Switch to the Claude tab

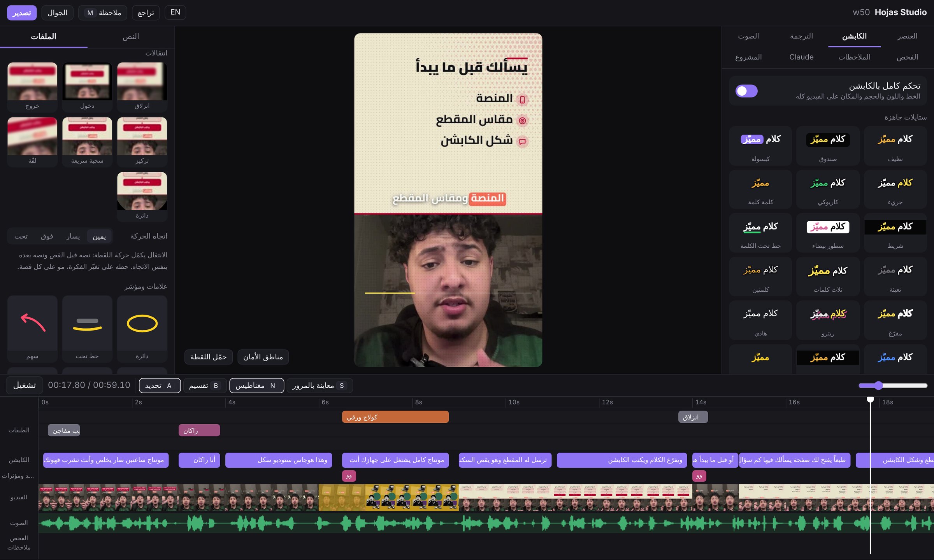point(801,57)
